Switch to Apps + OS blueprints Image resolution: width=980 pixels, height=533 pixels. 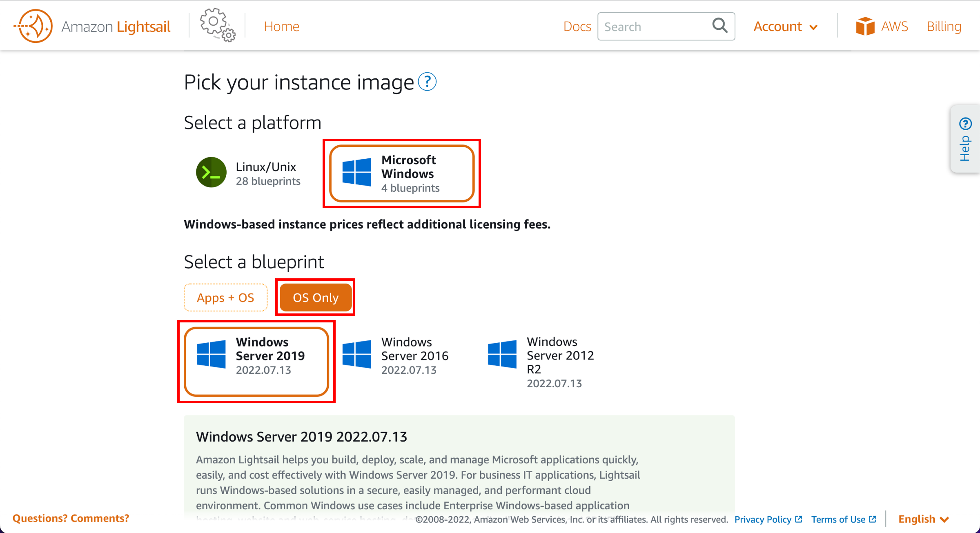click(x=225, y=298)
